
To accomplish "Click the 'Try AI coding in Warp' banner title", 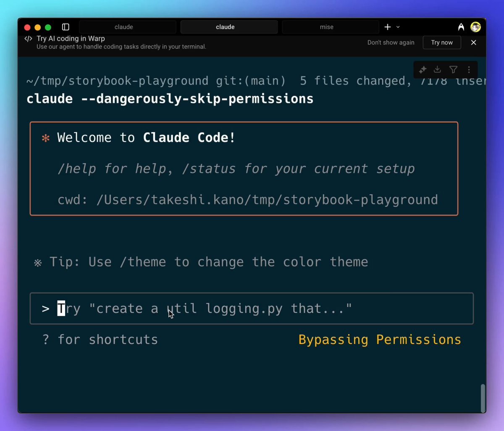I will coord(71,39).
